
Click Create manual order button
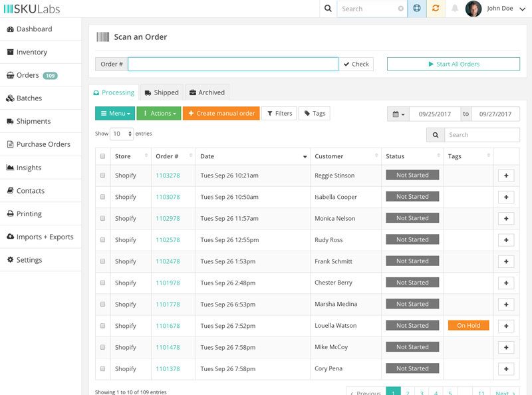221,113
